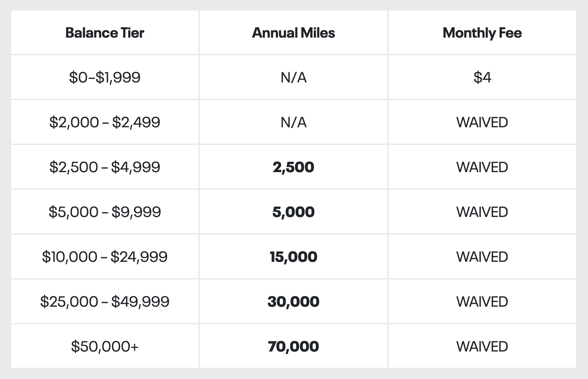
Task: Click WAIVED in the $10,000 – $24,999 row
Action: click(x=482, y=257)
